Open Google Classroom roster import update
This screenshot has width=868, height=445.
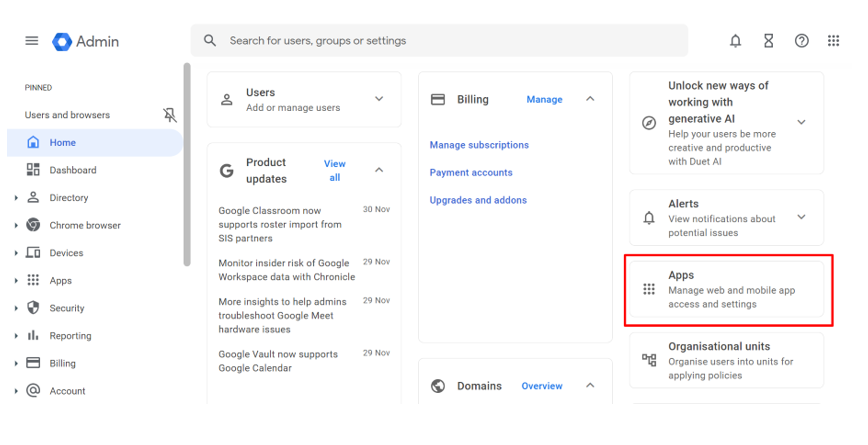(280, 224)
